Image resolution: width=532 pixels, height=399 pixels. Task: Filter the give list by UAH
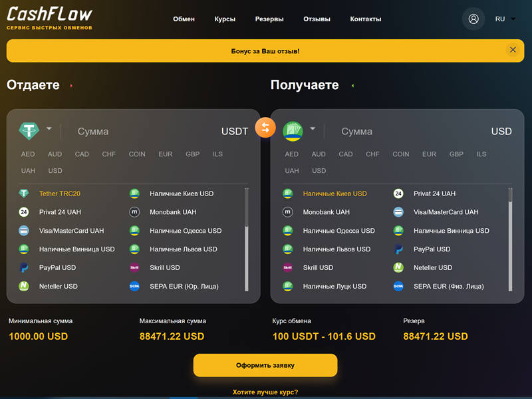pyautogui.click(x=28, y=171)
